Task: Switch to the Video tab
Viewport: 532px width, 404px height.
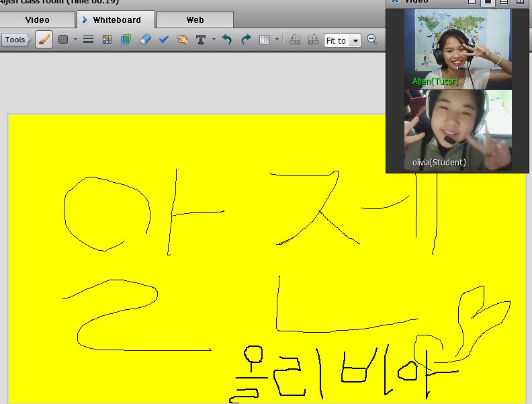Action: [37, 20]
